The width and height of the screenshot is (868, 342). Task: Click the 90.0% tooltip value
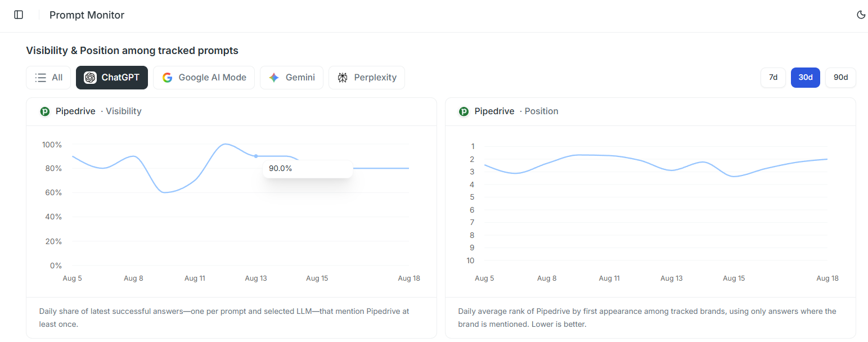coord(280,168)
